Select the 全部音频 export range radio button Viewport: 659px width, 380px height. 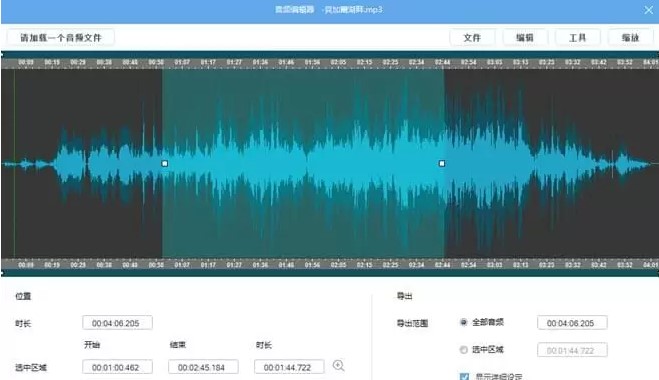pos(464,322)
